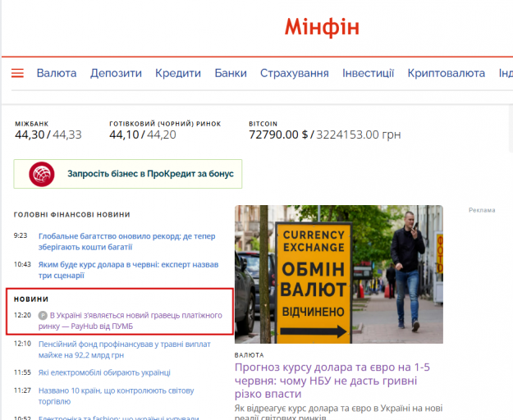Click the Міжбанк rate 44,30 / 44,33
This screenshot has width=513, height=420.
(x=48, y=135)
